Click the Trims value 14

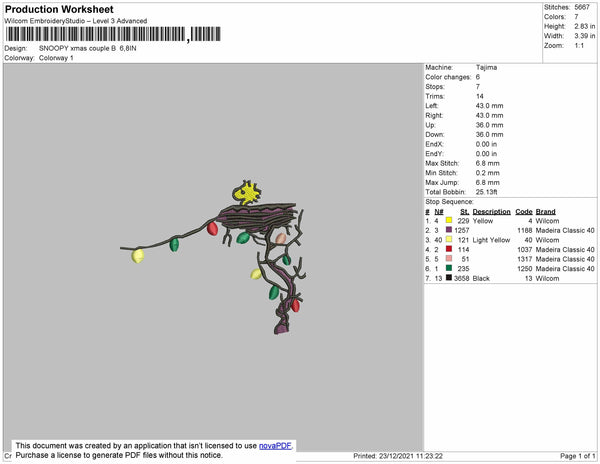[479, 96]
